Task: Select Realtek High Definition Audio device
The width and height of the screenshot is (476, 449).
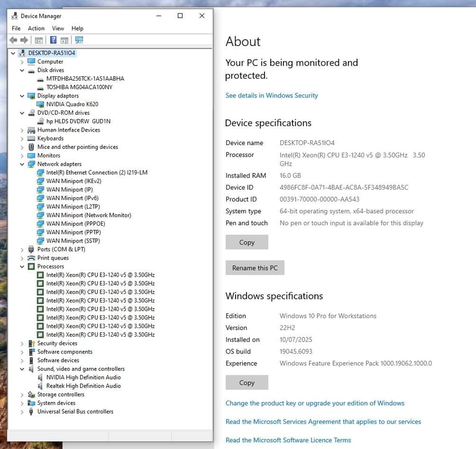Action: coord(84,386)
